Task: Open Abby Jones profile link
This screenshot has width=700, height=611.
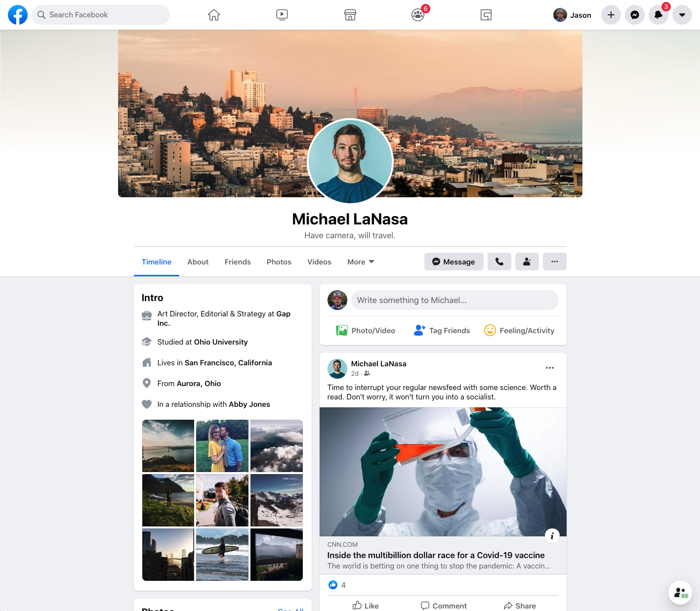Action: [249, 404]
